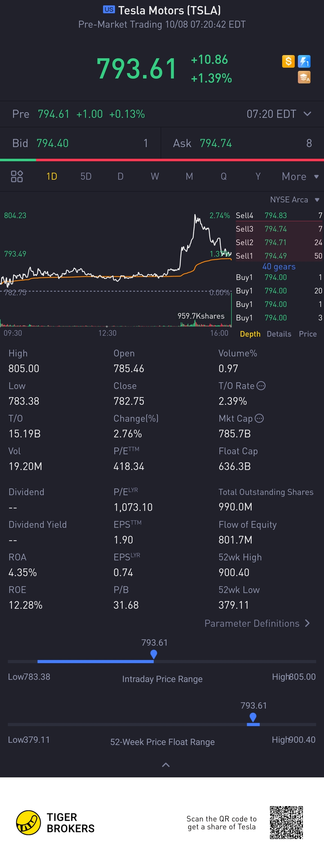Tap the Tiger Brokers logo

pyautogui.click(x=56, y=823)
